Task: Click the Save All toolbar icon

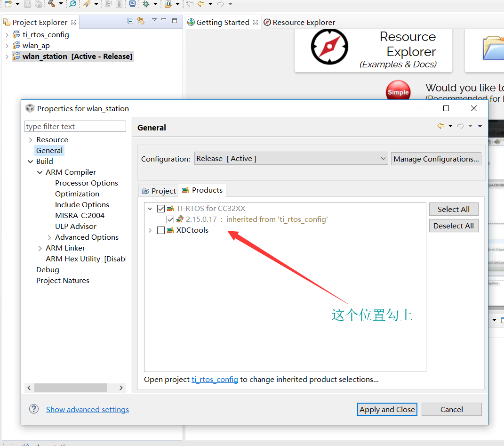Action: coord(38,4)
